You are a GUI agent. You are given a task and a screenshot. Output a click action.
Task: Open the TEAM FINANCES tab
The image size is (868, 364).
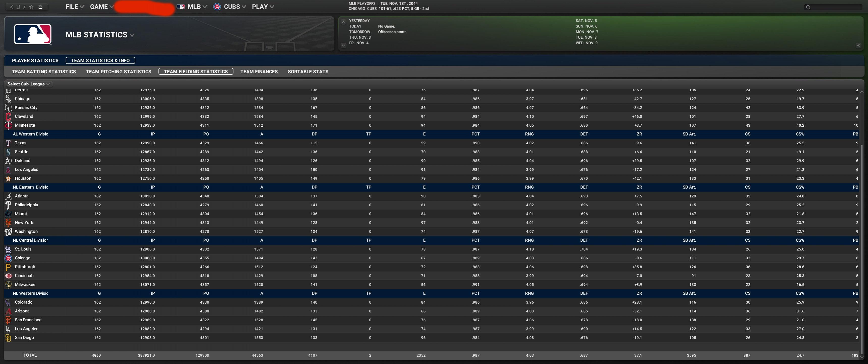(259, 72)
